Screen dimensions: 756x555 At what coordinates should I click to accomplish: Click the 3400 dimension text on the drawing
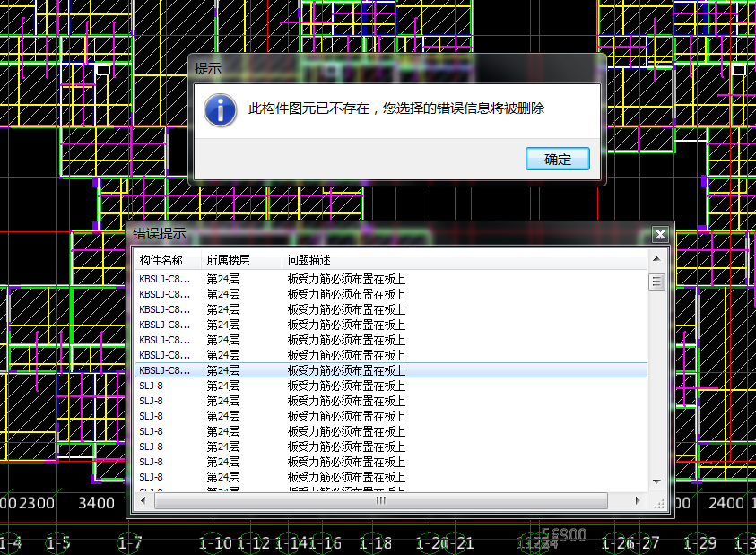click(x=97, y=503)
